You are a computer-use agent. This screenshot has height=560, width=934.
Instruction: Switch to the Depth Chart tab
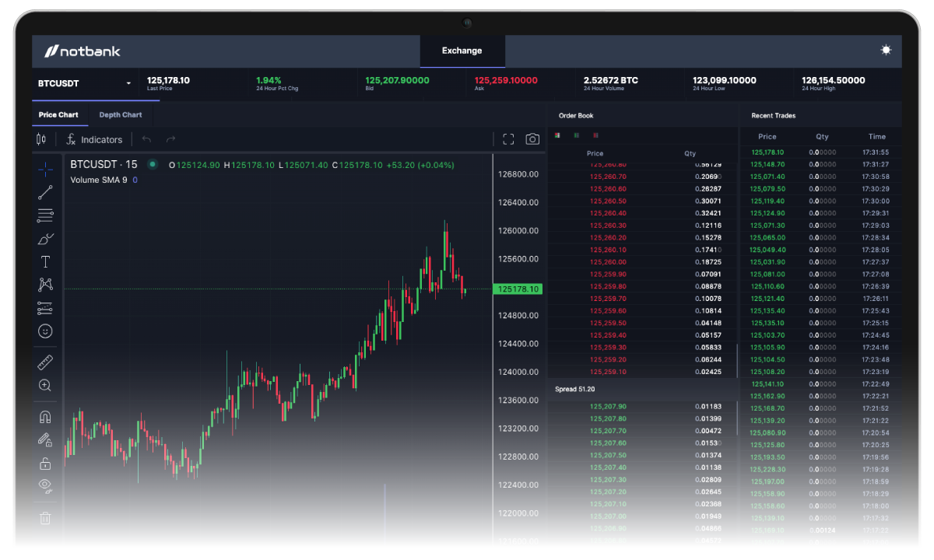coord(120,114)
